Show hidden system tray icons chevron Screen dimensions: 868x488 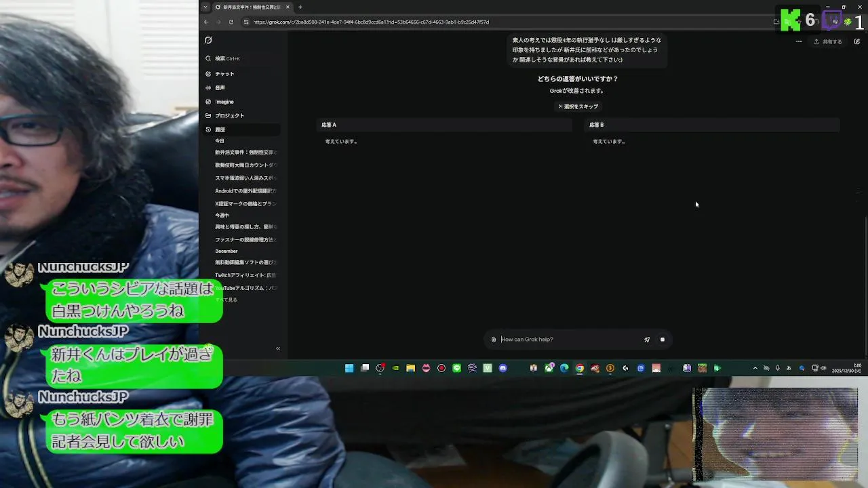755,368
